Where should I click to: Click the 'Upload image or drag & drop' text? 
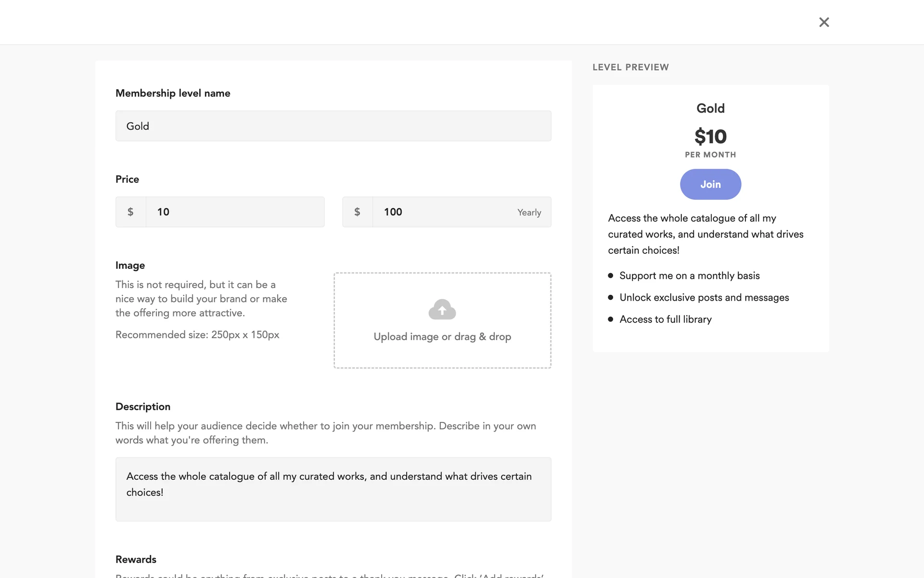click(442, 337)
